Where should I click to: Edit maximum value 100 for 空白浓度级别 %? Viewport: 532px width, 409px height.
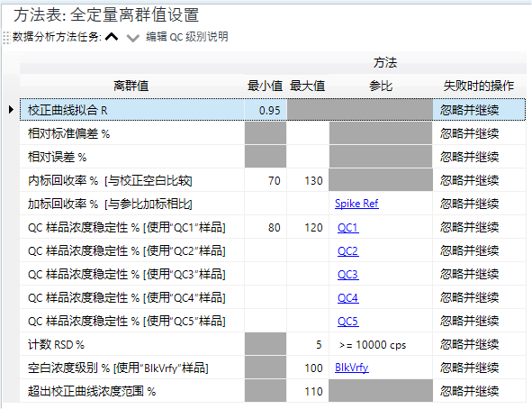coord(308,368)
